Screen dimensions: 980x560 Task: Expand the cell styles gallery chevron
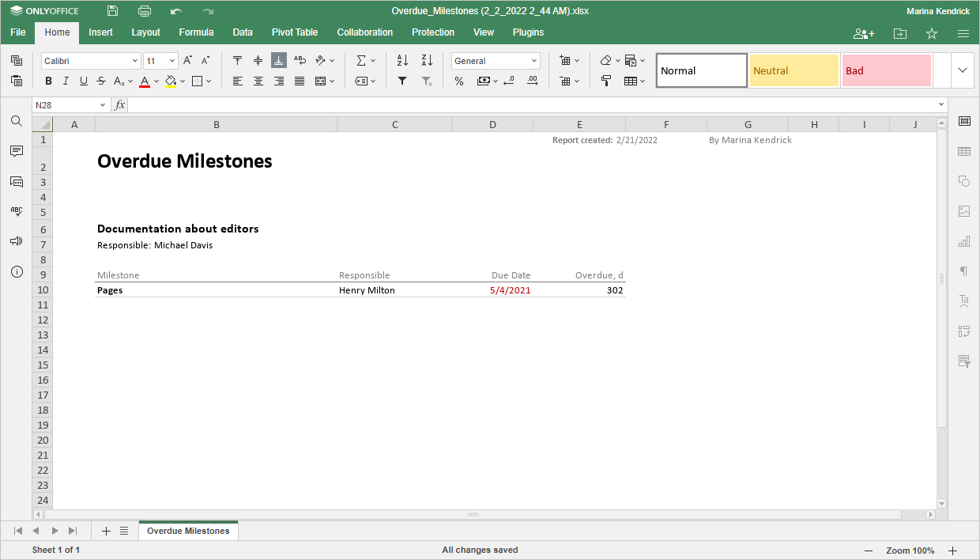click(963, 70)
